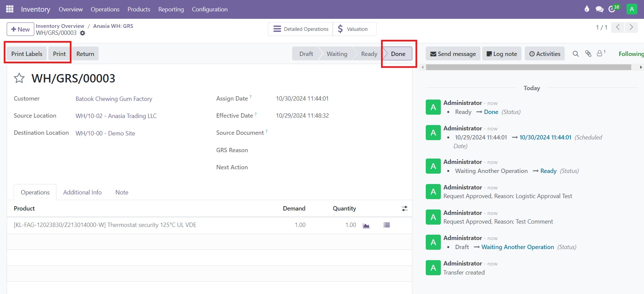Click the droplet debug icon in navbar
Viewport: 644px width, 294px height.
tap(587, 9)
